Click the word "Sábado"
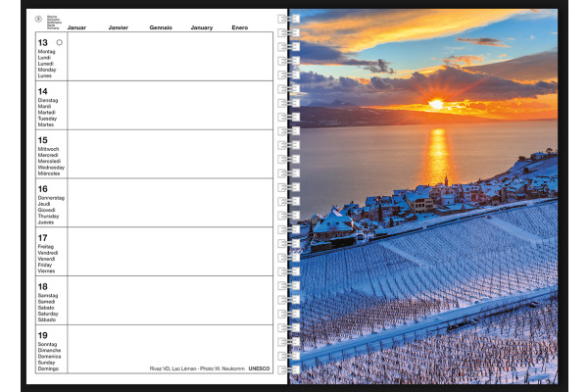This screenshot has height=392, width=588. click(x=47, y=319)
